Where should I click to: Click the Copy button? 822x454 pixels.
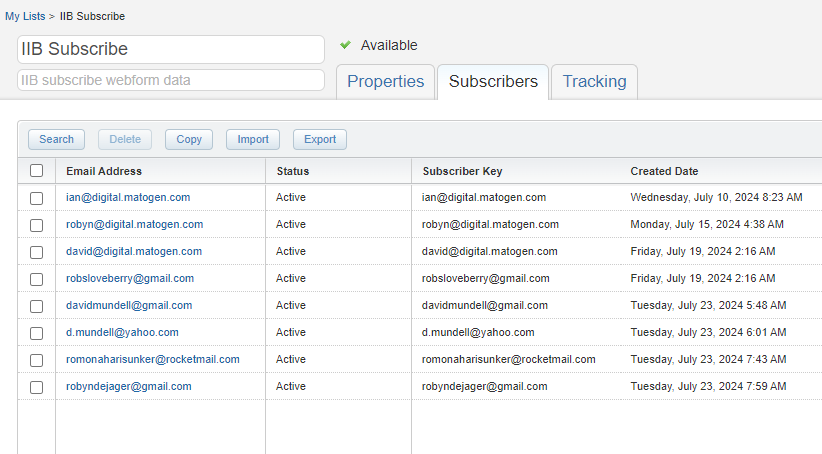(x=188, y=140)
